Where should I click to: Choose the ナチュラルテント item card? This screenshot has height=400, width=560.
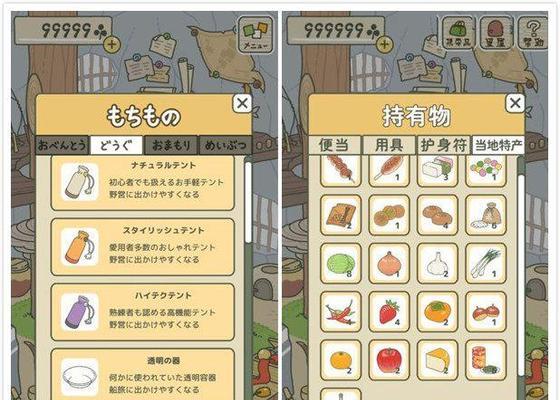point(142,182)
